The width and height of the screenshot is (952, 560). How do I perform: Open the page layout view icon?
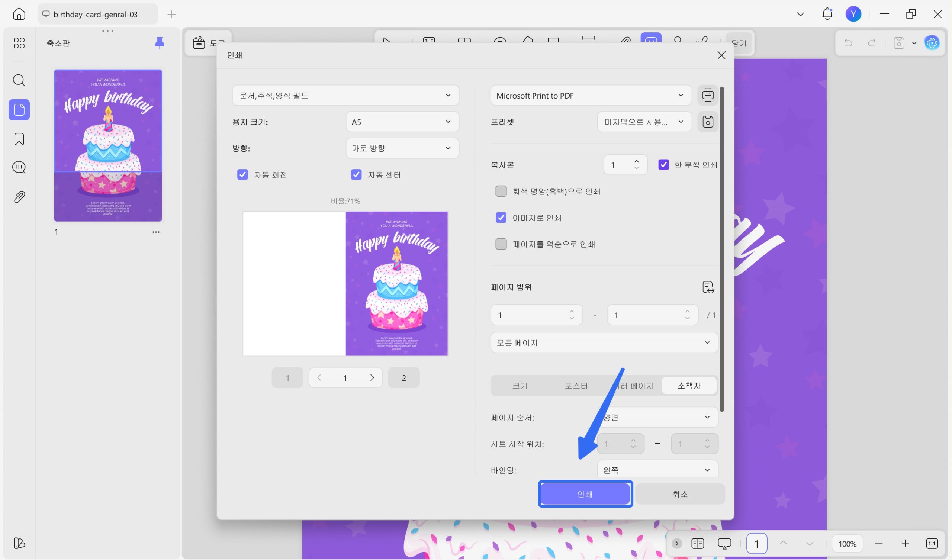coord(697,543)
